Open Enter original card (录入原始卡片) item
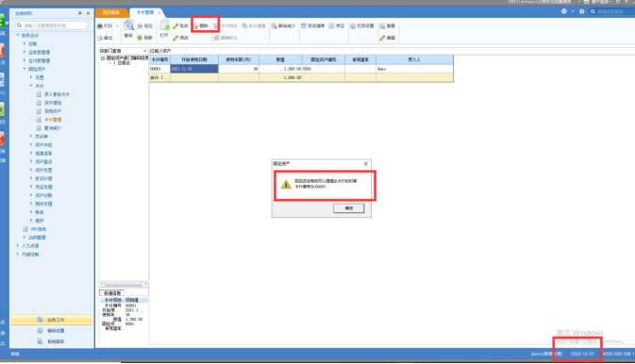Viewport: 635px width, 364px height. tap(57, 94)
